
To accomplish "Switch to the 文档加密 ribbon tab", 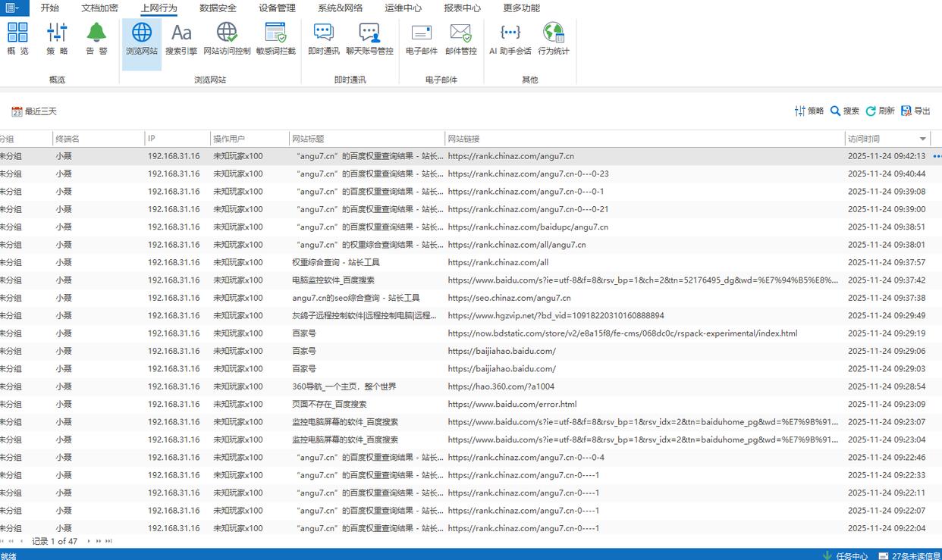I will click(x=99, y=8).
